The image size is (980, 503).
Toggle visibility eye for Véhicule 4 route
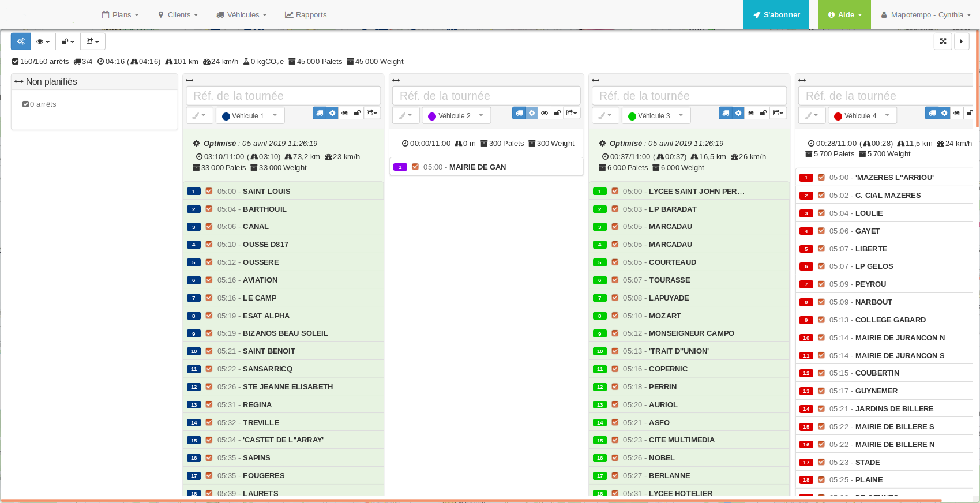click(958, 113)
